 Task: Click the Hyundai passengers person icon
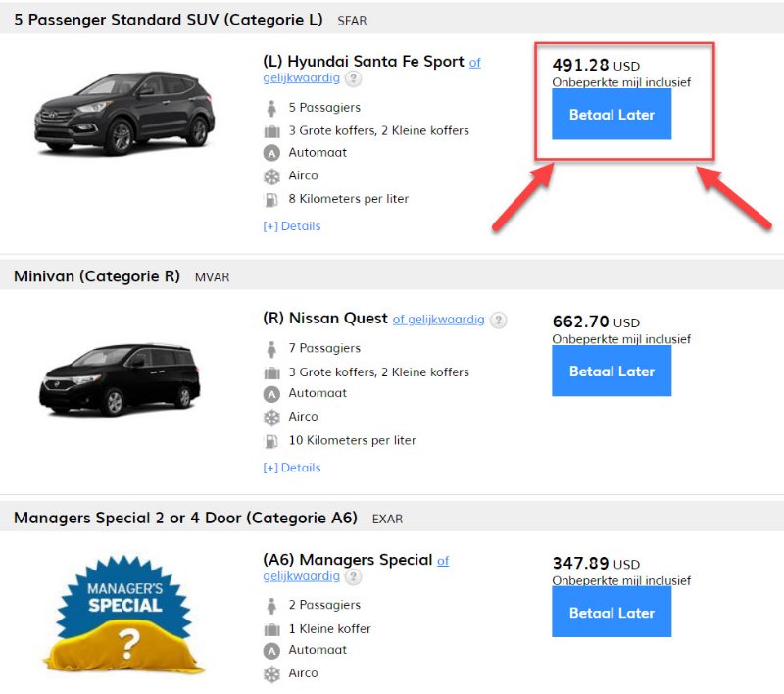(271, 108)
